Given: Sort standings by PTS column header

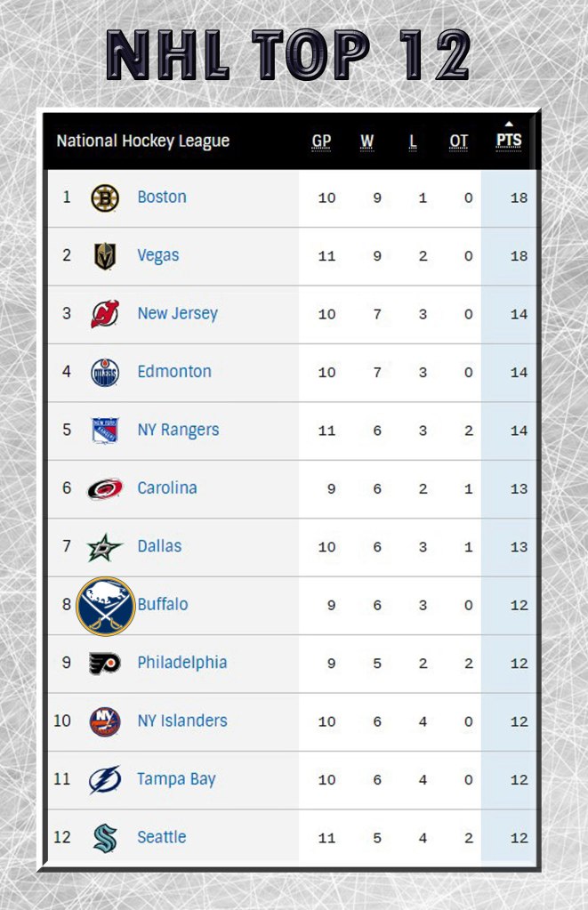Looking at the screenshot, I should point(509,141).
